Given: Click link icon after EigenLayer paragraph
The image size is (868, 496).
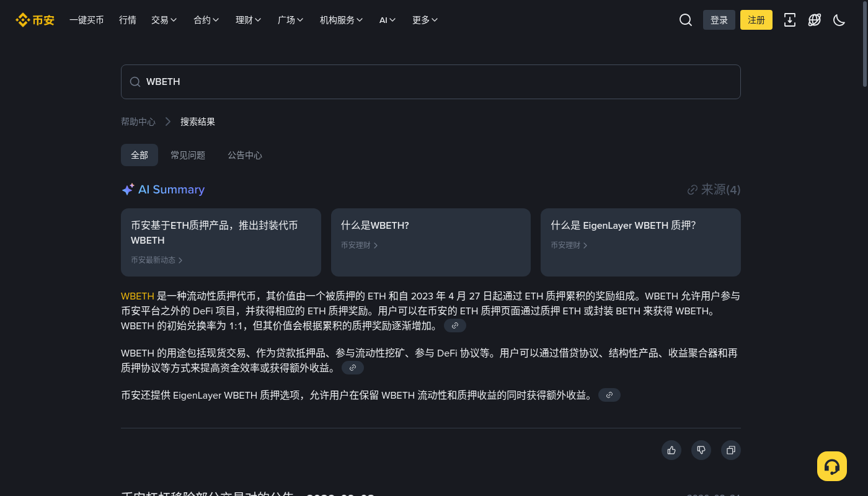Looking at the screenshot, I should point(609,395).
